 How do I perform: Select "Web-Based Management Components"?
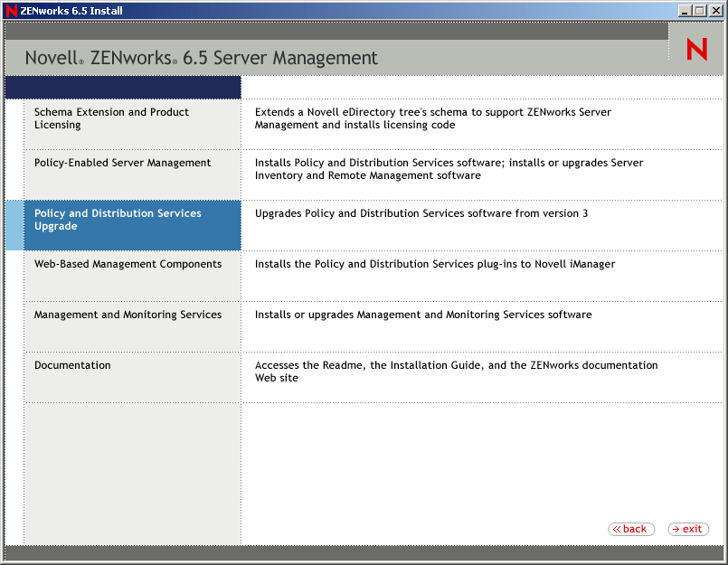pos(128,263)
